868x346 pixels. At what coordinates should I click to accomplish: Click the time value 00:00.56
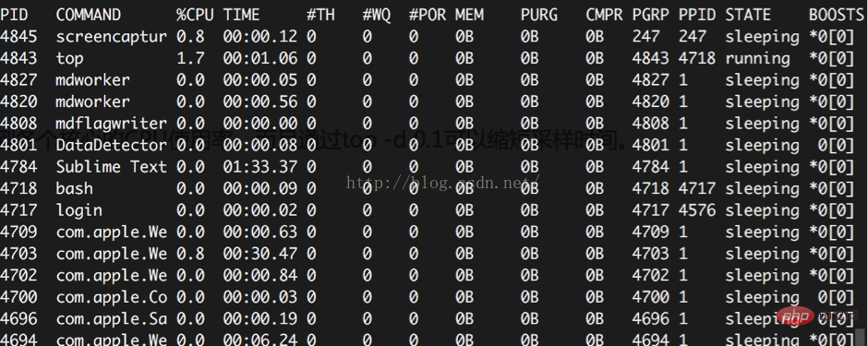pos(260,101)
